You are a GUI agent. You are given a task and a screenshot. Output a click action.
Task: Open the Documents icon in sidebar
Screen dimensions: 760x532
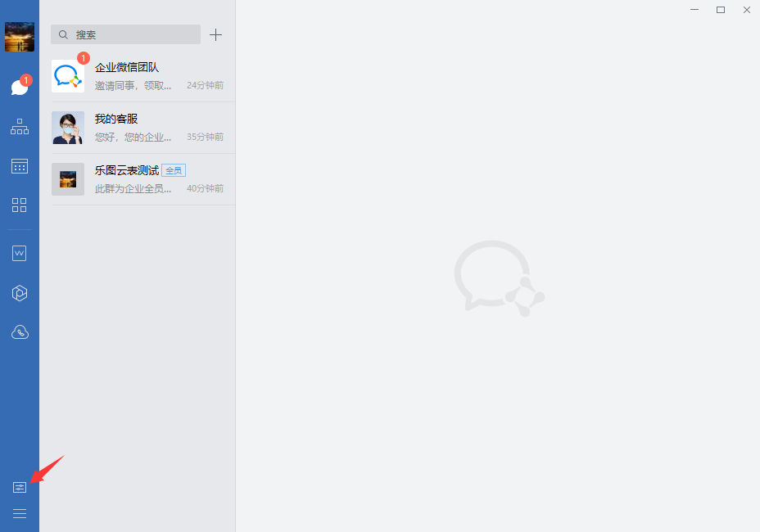click(x=20, y=253)
